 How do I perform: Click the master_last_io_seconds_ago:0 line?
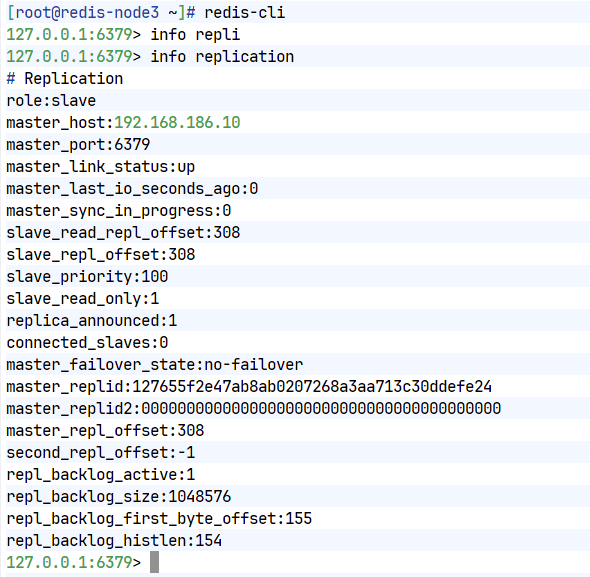132,189
